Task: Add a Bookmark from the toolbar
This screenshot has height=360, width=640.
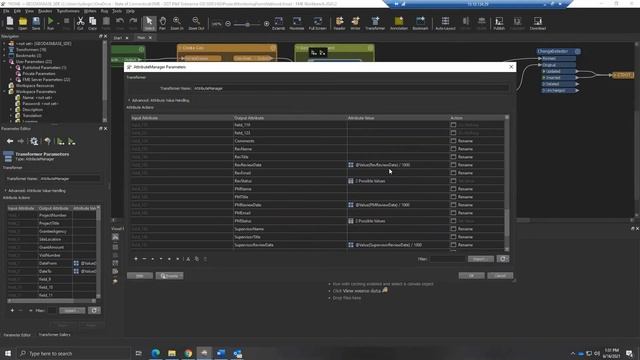Action: [420, 23]
